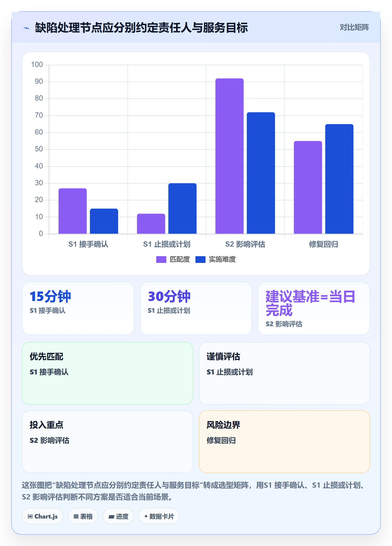The height and width of the screenshot is (546, 392).
Task: Click the S2 影响评估 x-axis label
Action: click(x=245, y=244)
